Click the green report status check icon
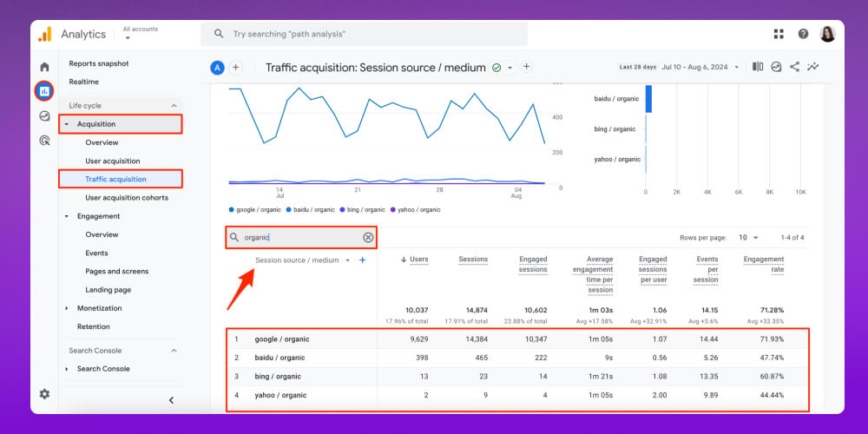The width and height of the screenshot is (868, 434). pos(496,68)
